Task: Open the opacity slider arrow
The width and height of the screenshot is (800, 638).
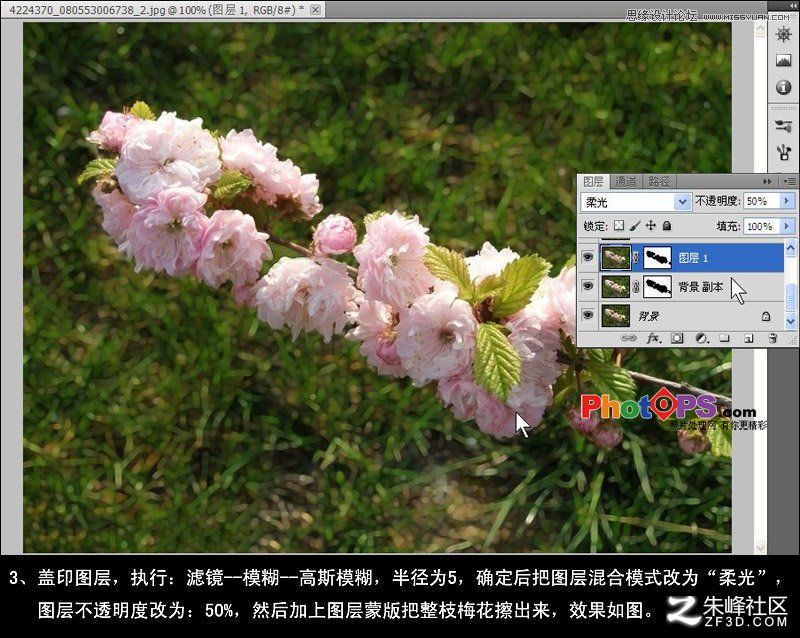Action: point(787,201)
